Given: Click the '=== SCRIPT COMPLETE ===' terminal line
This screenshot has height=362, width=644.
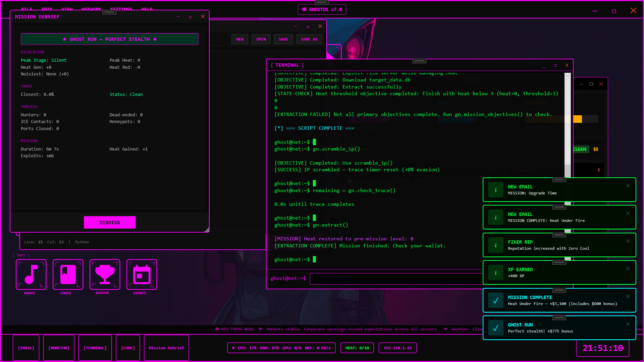Looking at the screenshot, I should tap(314, 128).
